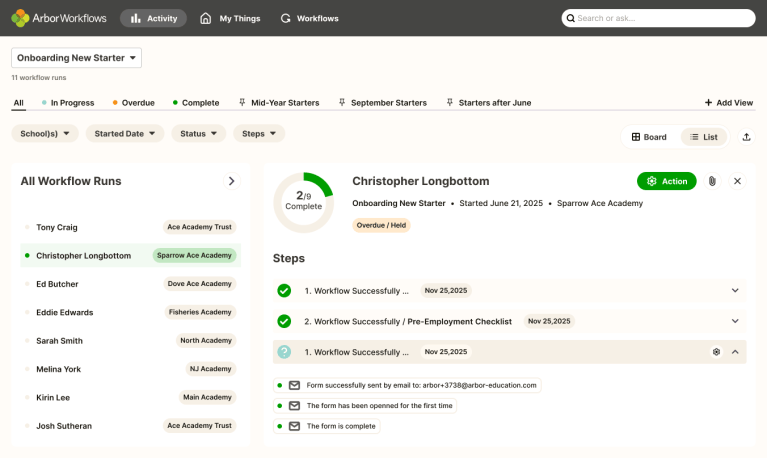
Task: Select Eddie Edwards workflow run
Action: (131, 312)
